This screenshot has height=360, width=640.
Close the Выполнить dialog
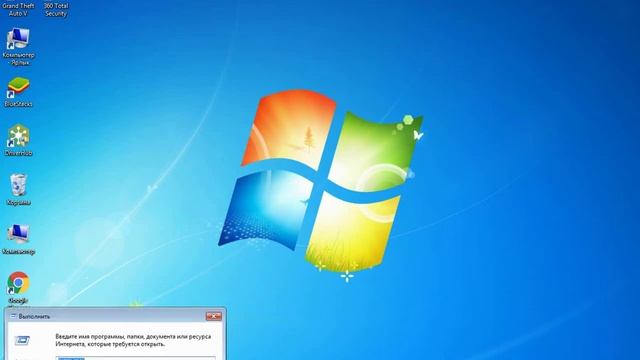tap(213, 316)
